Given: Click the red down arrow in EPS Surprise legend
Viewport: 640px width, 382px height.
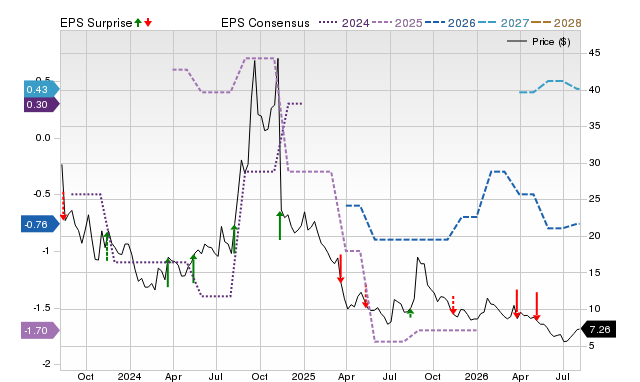Looking at the screenshot, I should click(x=148, y=23).
